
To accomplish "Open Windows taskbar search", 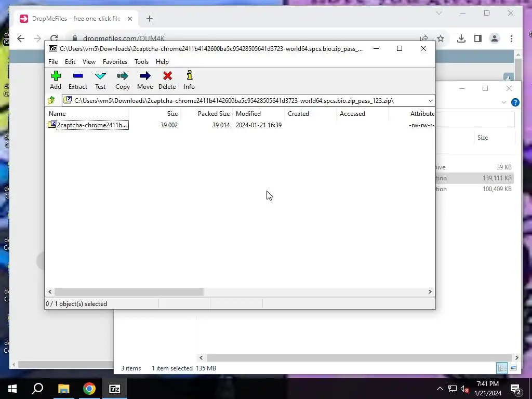I will pos(37,389).
